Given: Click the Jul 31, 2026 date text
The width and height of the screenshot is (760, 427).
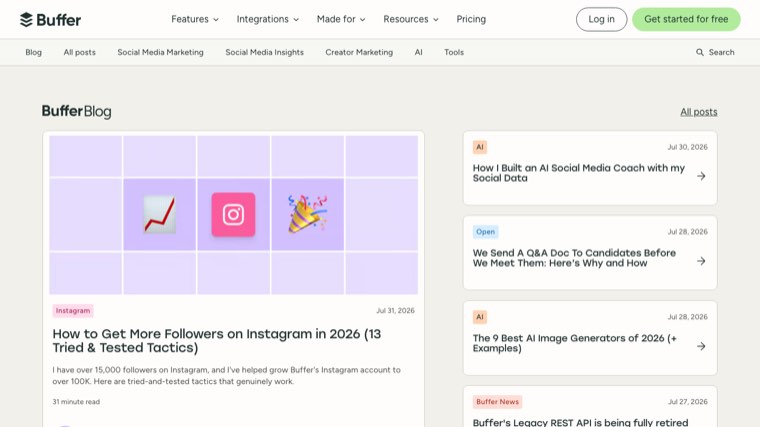Looking at the screenshot, I should pyautogui.click(x=396, y=311).
